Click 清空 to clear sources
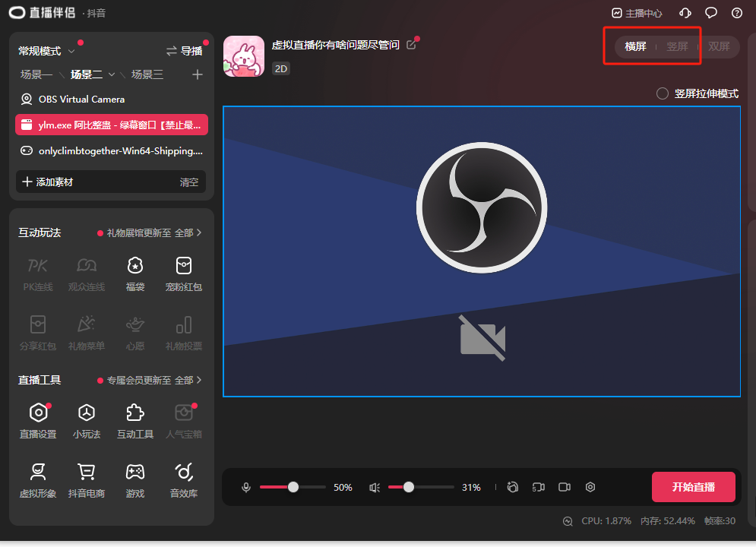Screen dimensions: 756x547 [189, 182]
